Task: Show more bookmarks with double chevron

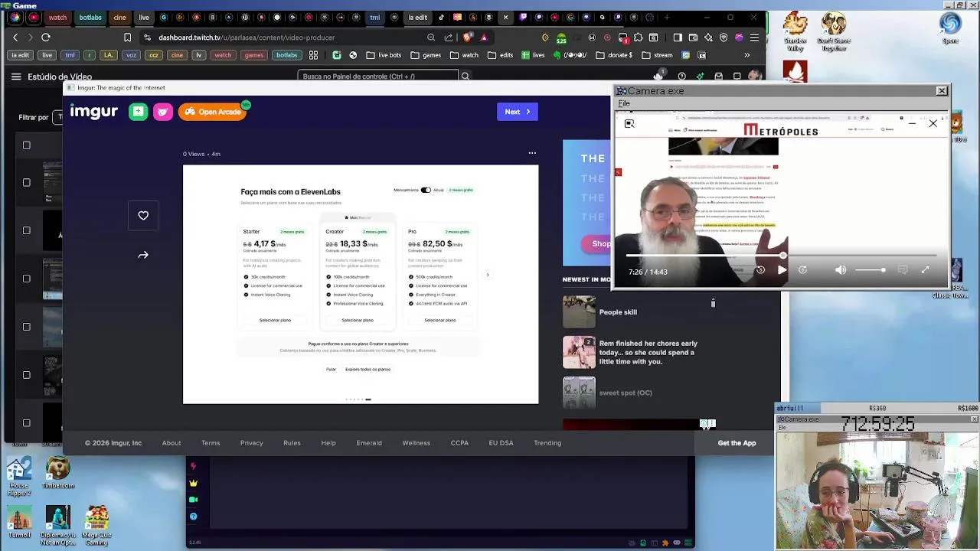Action: point(747,55)
